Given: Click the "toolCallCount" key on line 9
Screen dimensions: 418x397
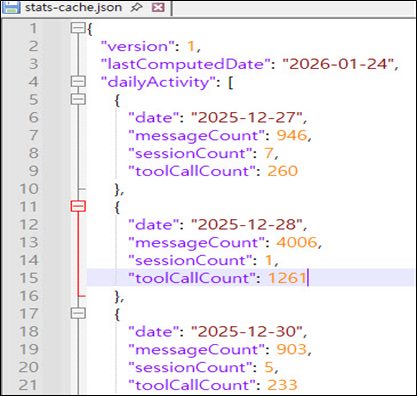Looking at the screenshot, I should [x=192, y=171].
